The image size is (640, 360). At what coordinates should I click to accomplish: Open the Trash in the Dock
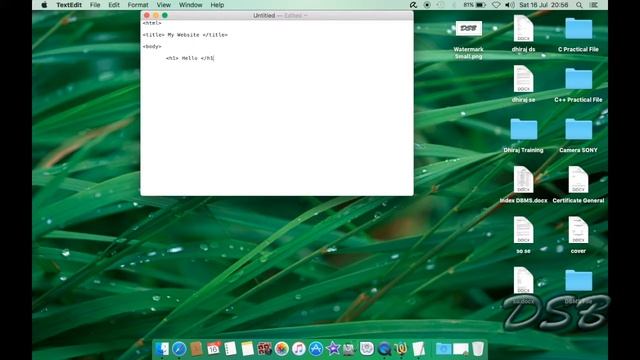(478, 349)
